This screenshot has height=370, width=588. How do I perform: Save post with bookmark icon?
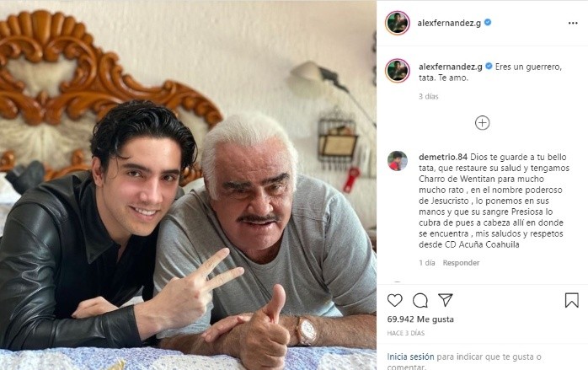click(571, 300)
